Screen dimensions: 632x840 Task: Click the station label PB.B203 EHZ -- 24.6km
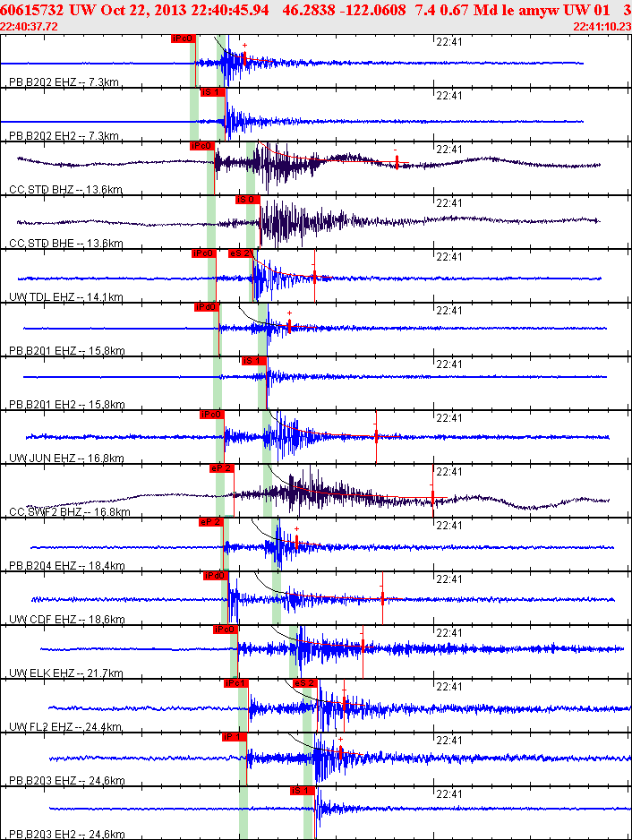(67, 781)
